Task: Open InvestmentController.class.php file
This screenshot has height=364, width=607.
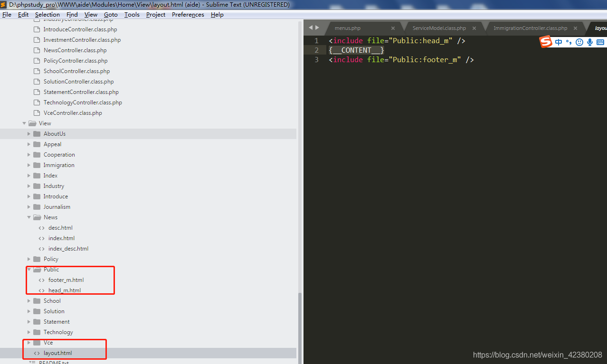Action: coord(82,40)
